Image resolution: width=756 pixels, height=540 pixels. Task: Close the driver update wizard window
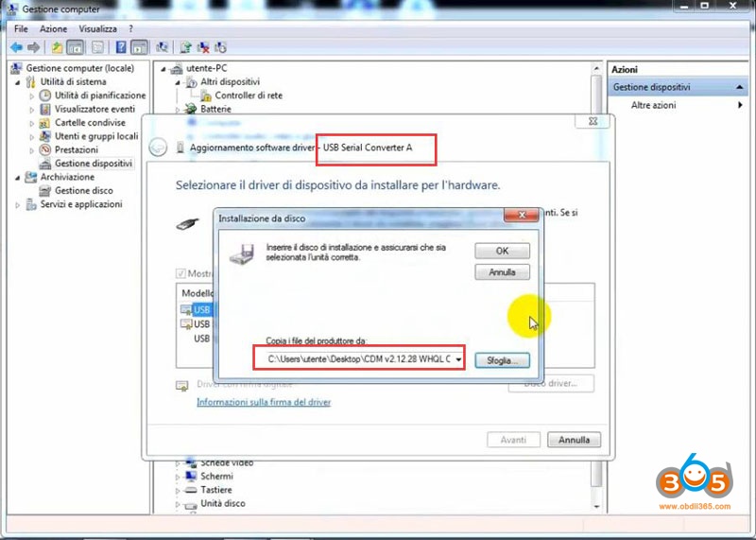(x=593, y=121)
